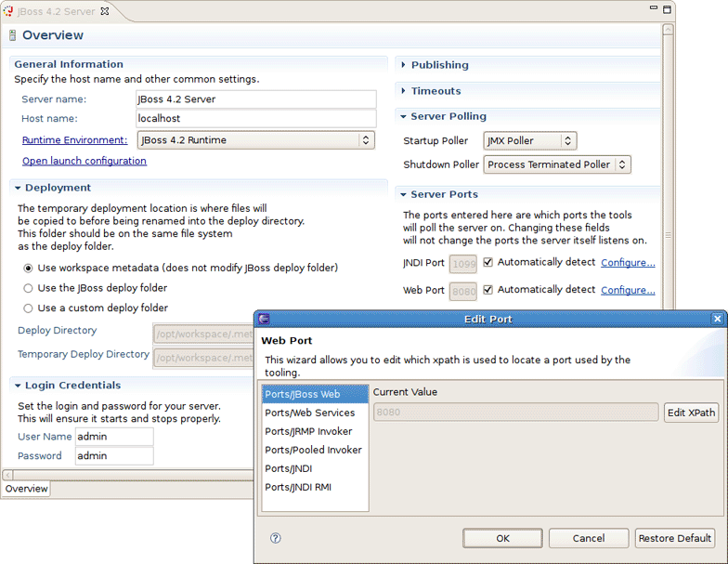Select Ports/Web Services in the list
The image size is (728, 564).
(x=310, y=413)
